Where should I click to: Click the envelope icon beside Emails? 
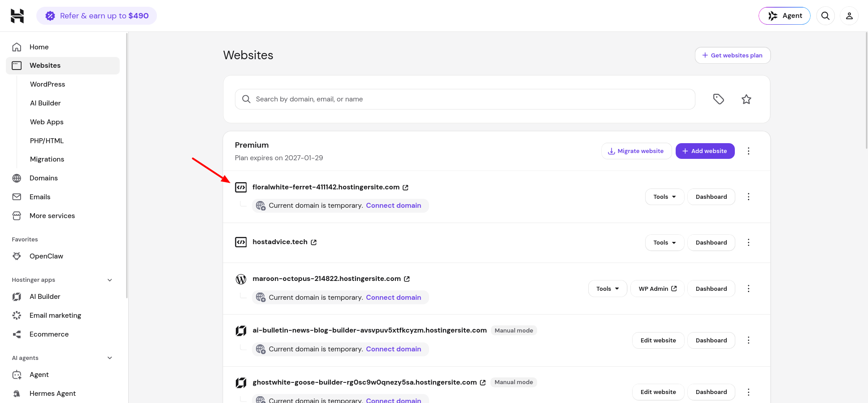(17, 197)
